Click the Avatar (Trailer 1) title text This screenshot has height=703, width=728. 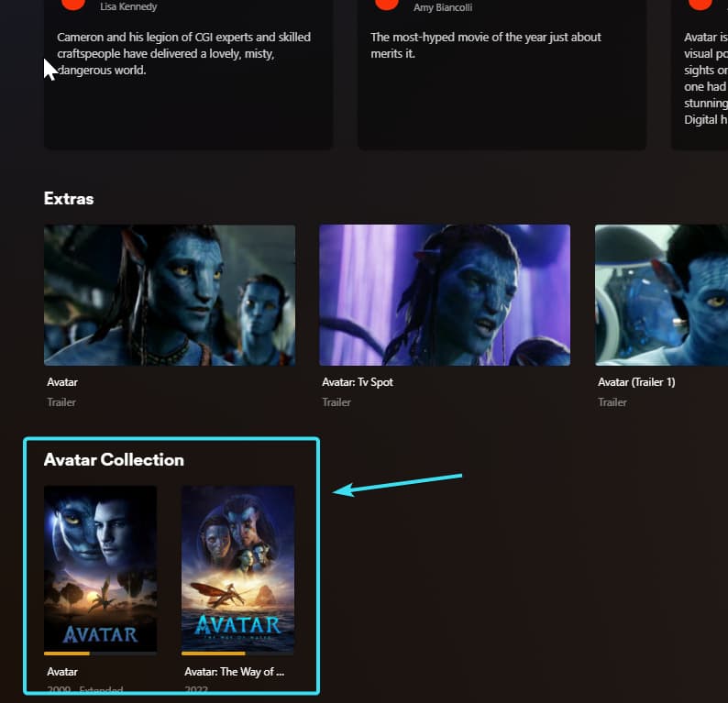[x=636, y=382]
